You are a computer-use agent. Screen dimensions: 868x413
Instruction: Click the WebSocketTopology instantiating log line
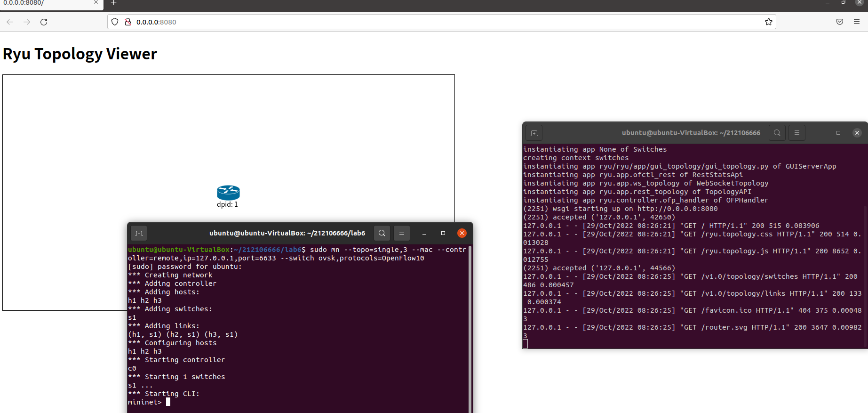pos(646,183)
